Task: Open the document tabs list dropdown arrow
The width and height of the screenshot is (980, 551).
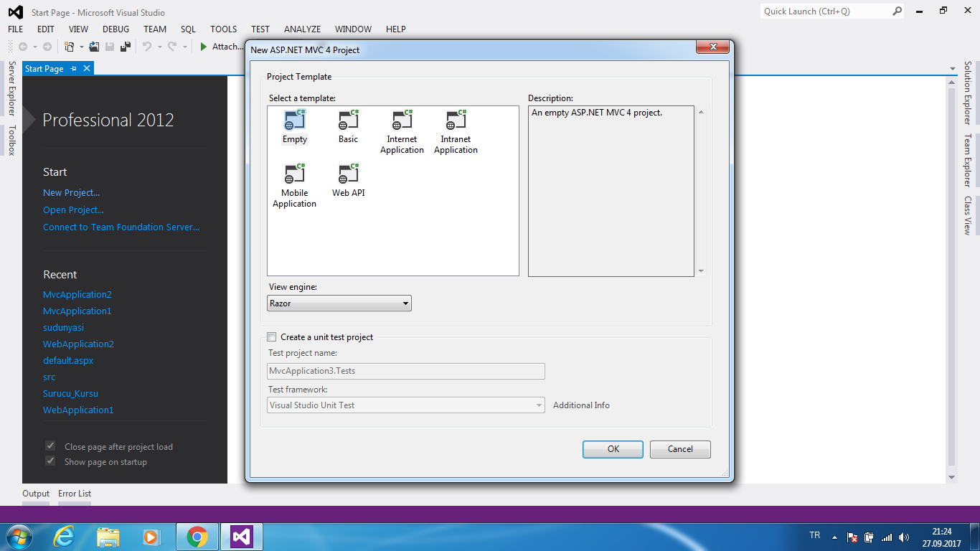Action: (952, 69)
